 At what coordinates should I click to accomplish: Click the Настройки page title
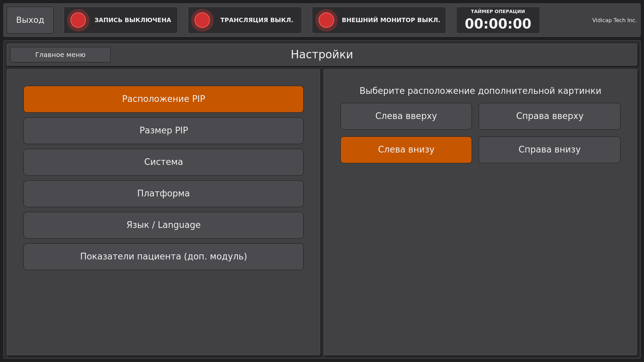[322, 55]
